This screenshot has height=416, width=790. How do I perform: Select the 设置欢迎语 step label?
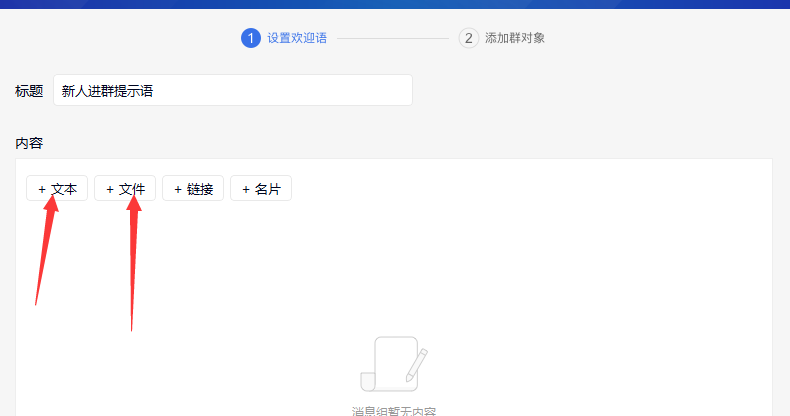point(297,38)
